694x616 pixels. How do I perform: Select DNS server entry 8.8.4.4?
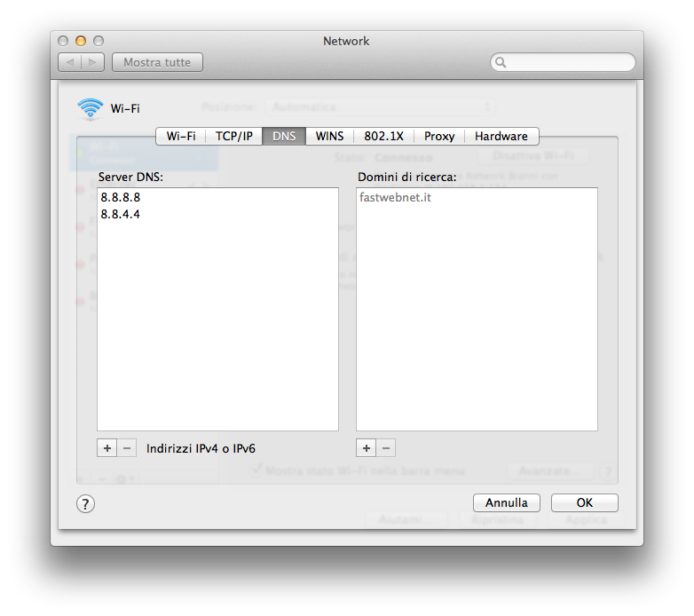click(217, 214)
